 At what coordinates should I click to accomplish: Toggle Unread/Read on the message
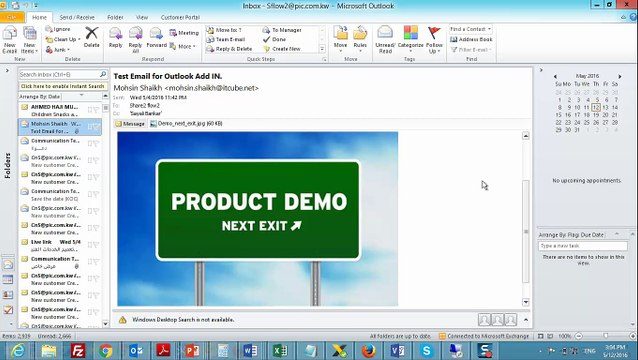tap(385, 39)
